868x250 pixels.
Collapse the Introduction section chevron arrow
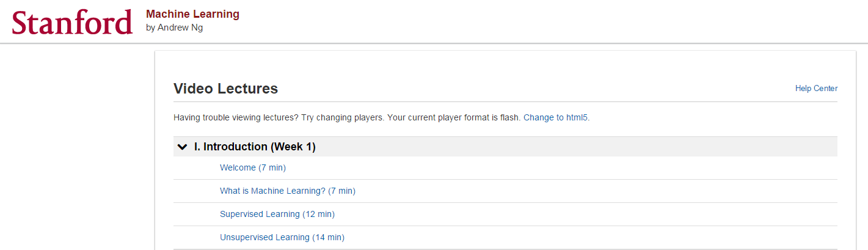[x=182, y=147]
